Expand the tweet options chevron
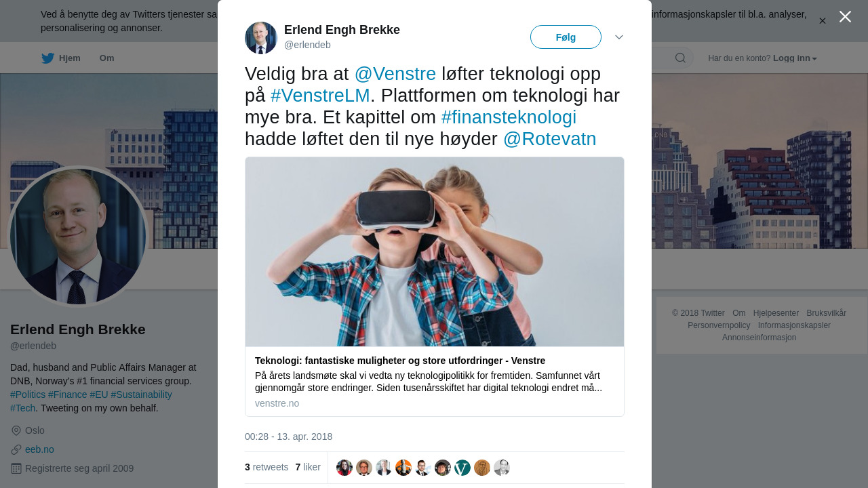This screenshot has height=488, width=868. [x=619, y=37]
